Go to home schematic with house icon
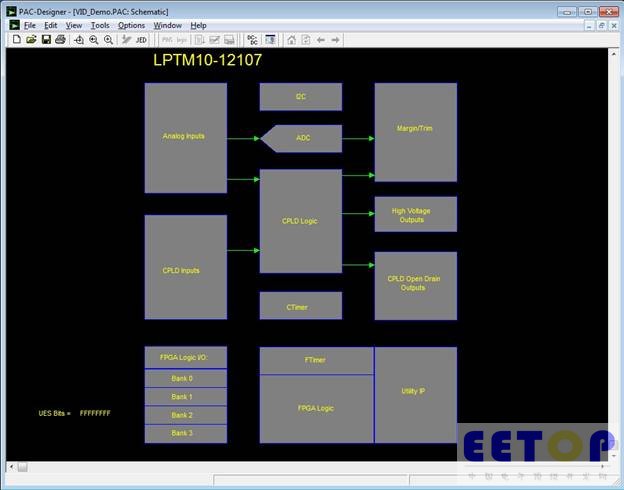624x490 pixels. [292, 40]
